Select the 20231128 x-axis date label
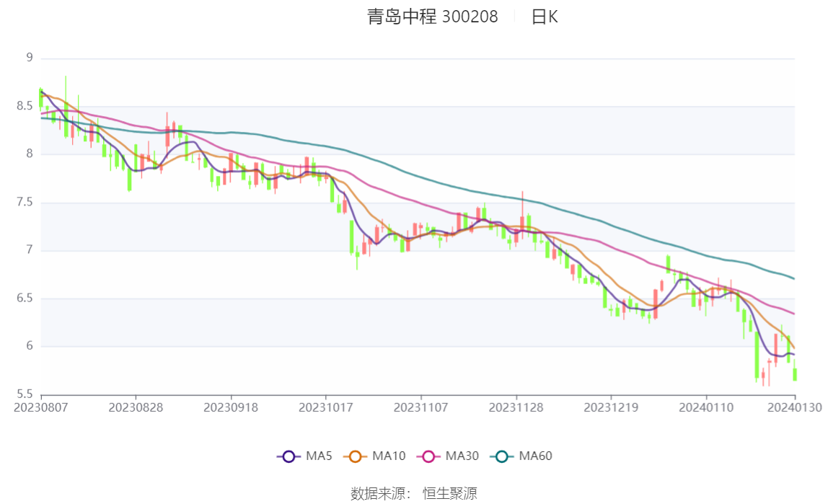Image resolution: width=828 pixels, height=504 pixels. tap(516, 407)
